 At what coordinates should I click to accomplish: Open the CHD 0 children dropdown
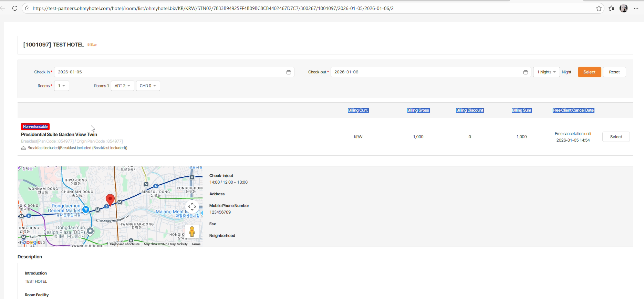(148, 86)
